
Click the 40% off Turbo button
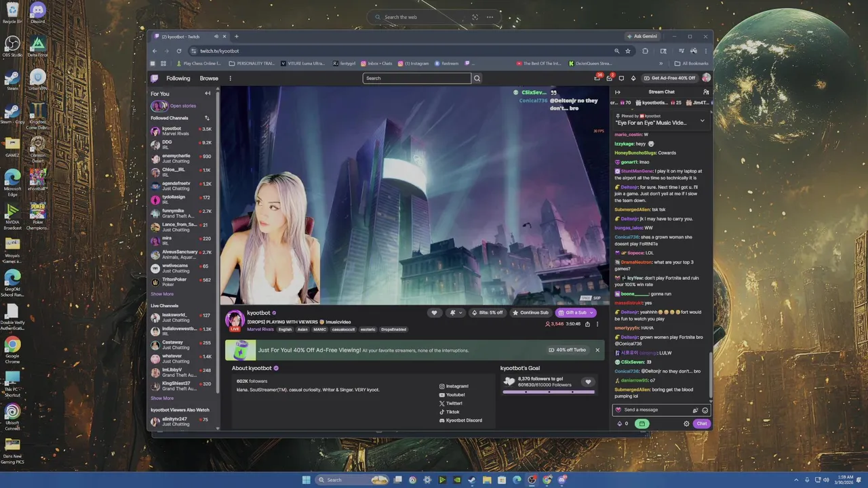pyautogui.click(x=568, y=350)
